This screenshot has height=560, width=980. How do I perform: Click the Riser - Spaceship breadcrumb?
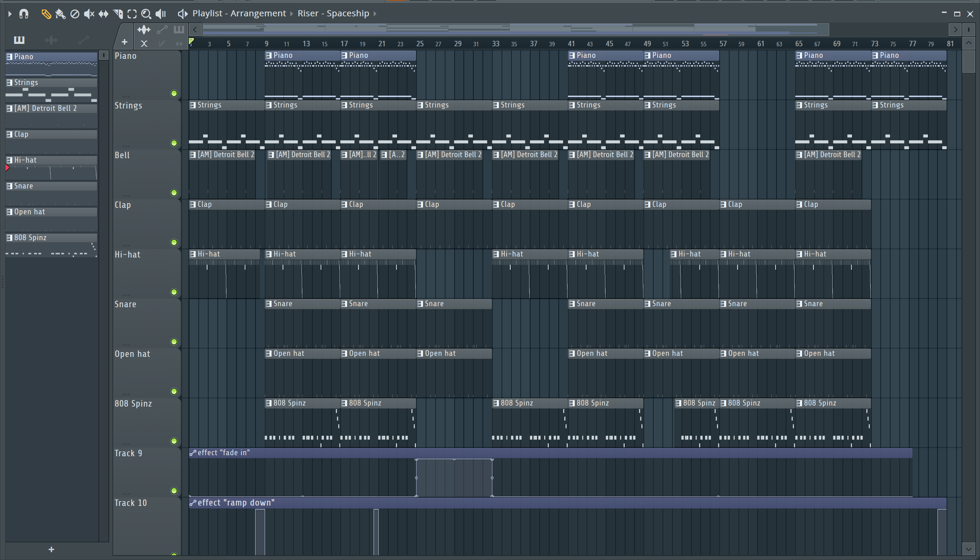click(333, 14)
